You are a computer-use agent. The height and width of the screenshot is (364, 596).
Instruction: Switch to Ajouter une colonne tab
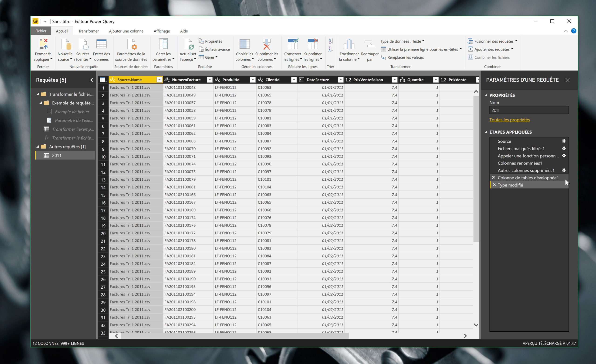pyautogui.click(x=126, y=31)
